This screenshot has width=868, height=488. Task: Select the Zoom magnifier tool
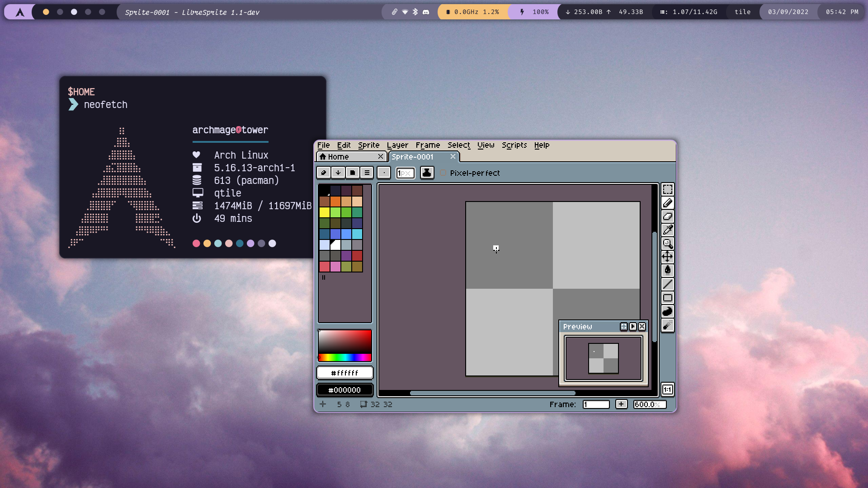coord(667,244)
